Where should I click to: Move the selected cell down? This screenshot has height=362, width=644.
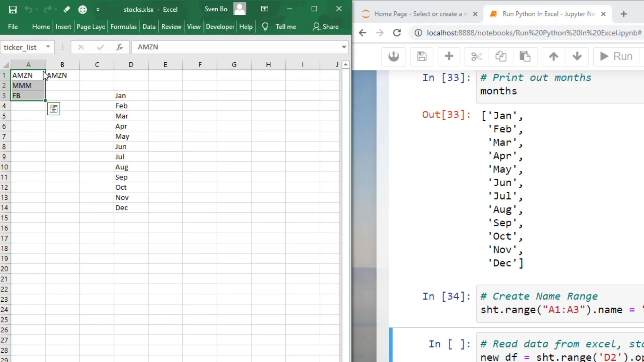pyautogui.click(x=577, y=56)
